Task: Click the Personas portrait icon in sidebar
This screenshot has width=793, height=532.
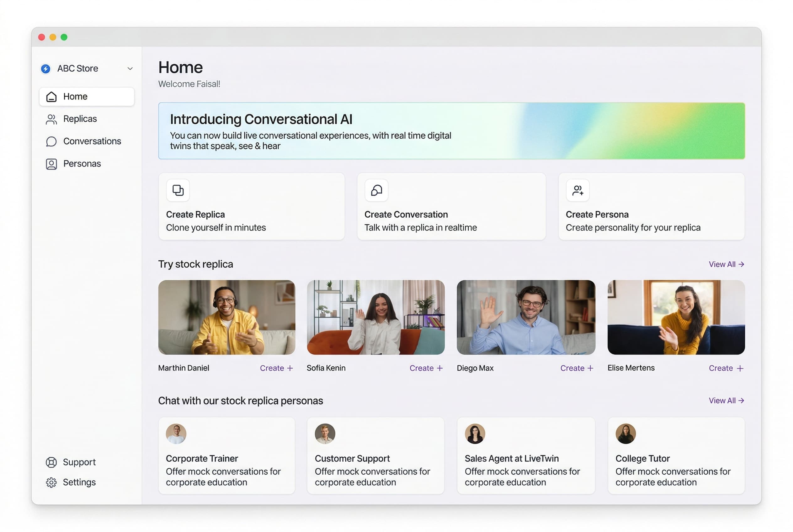Action: (x=51, y=164)
